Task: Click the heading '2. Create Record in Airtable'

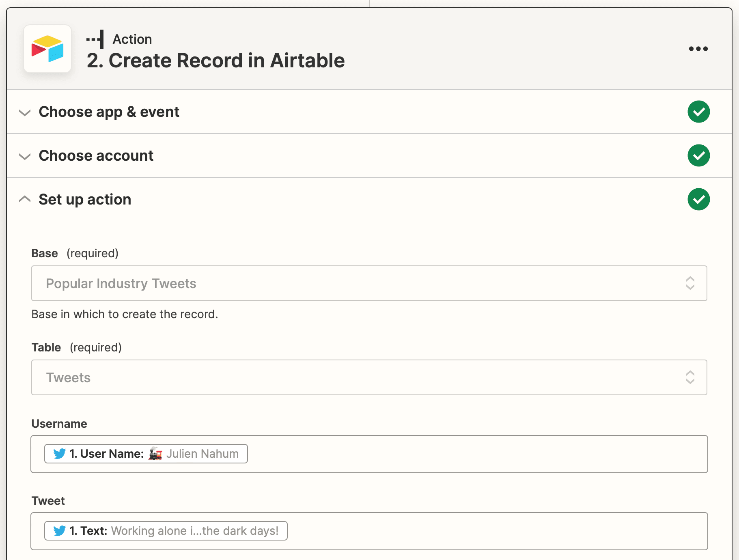Action: pyautogui.click(x=216, y=60)
